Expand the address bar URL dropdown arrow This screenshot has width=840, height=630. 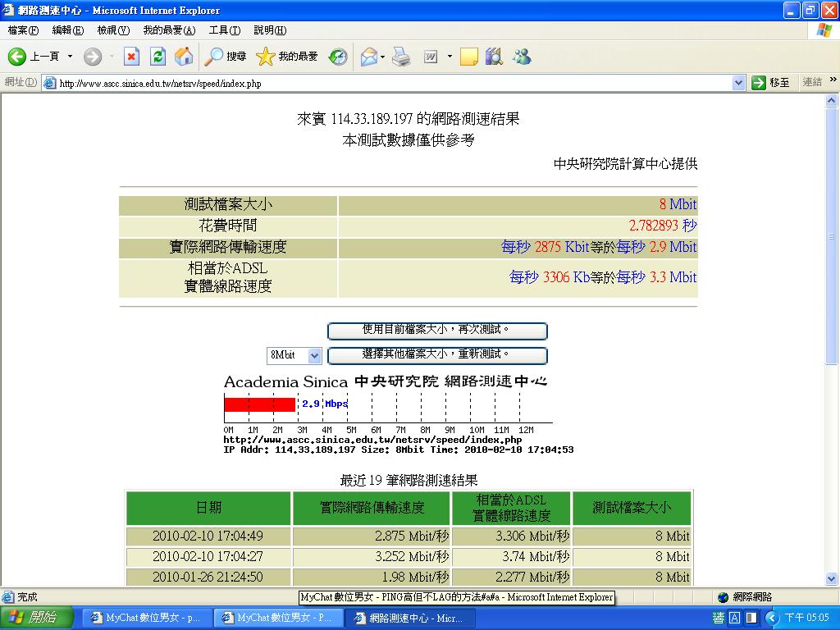tap(737, 83)
